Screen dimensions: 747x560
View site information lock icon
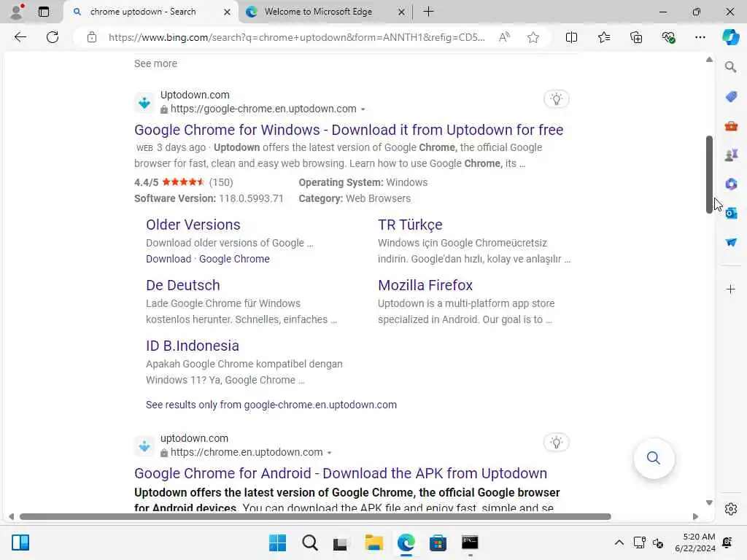92,37
